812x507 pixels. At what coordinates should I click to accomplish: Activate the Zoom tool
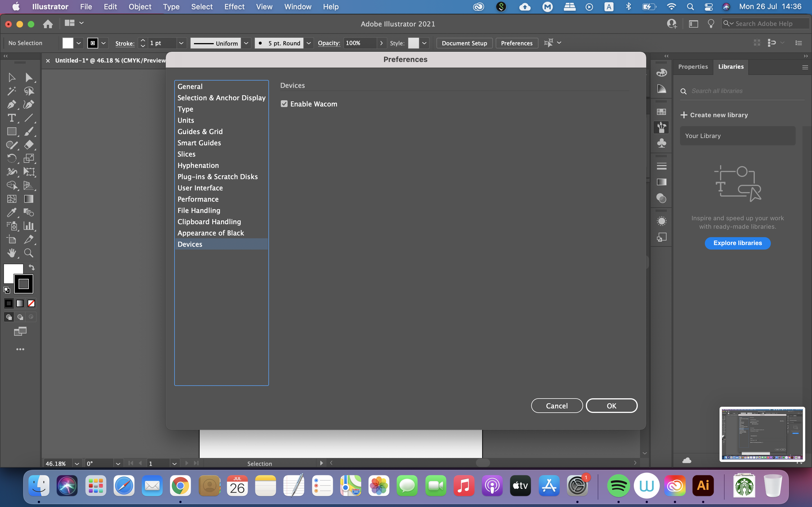tap(29, 253)
